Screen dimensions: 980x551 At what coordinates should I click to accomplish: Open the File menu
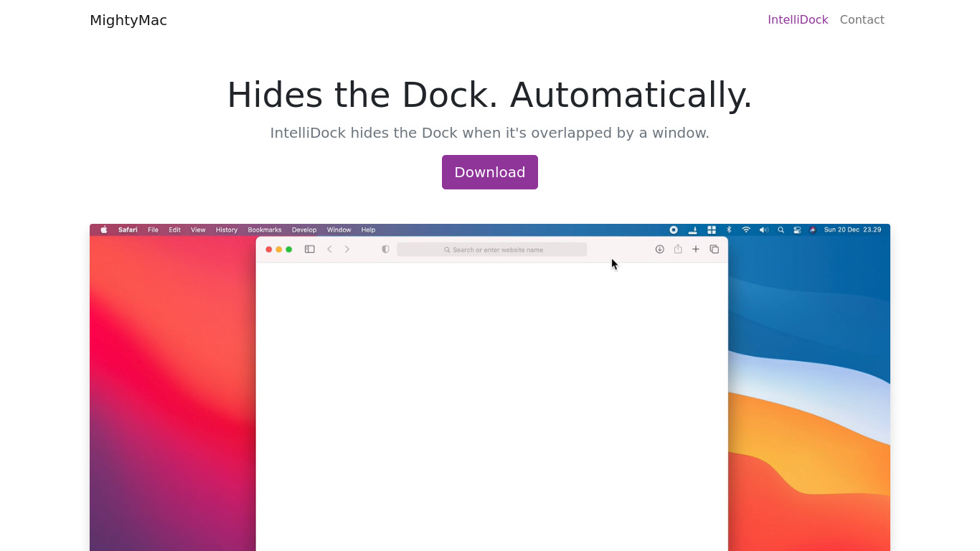tap(153, 230)
